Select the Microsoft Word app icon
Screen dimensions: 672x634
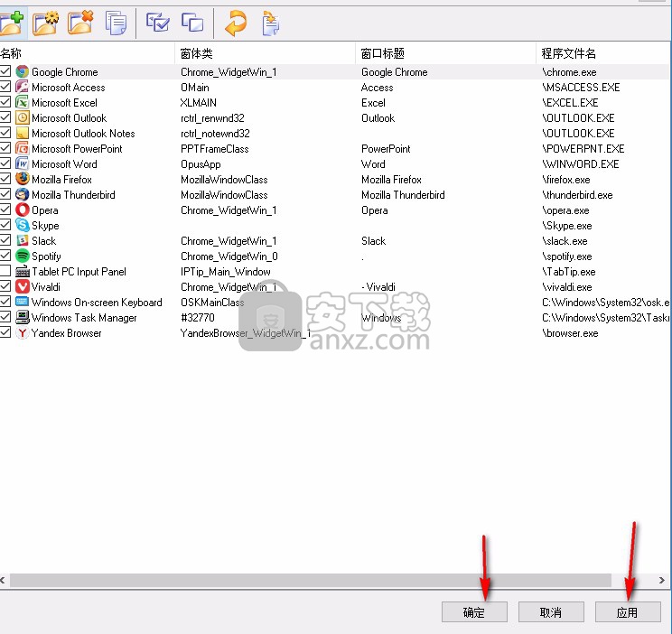23,163
